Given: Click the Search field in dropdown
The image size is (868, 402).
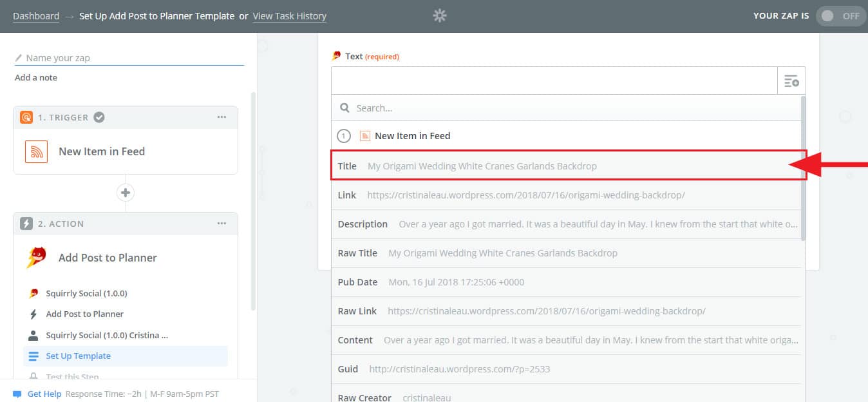Looking at the screenshot, I should click(567, 108).
